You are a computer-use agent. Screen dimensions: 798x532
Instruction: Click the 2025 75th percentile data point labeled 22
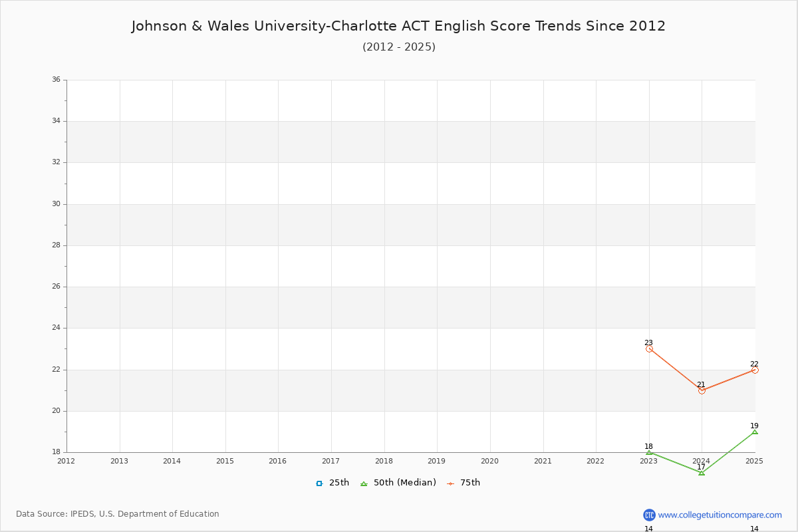click(x=755, y=370)
